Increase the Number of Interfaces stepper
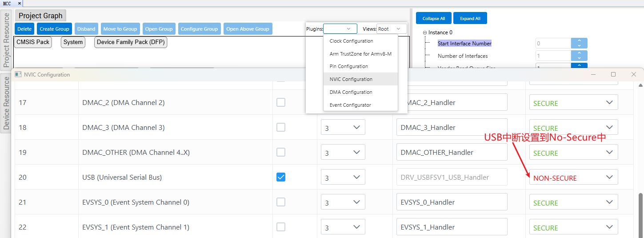Screen dimensions: 644x238 click(x=579, y=53)
